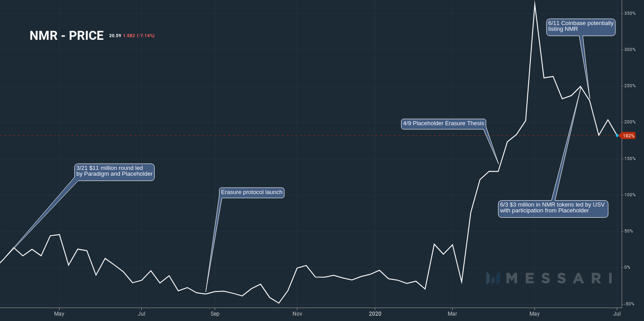Click the 2020 label on time axis
644x321 pixels.
click(375, 314)
